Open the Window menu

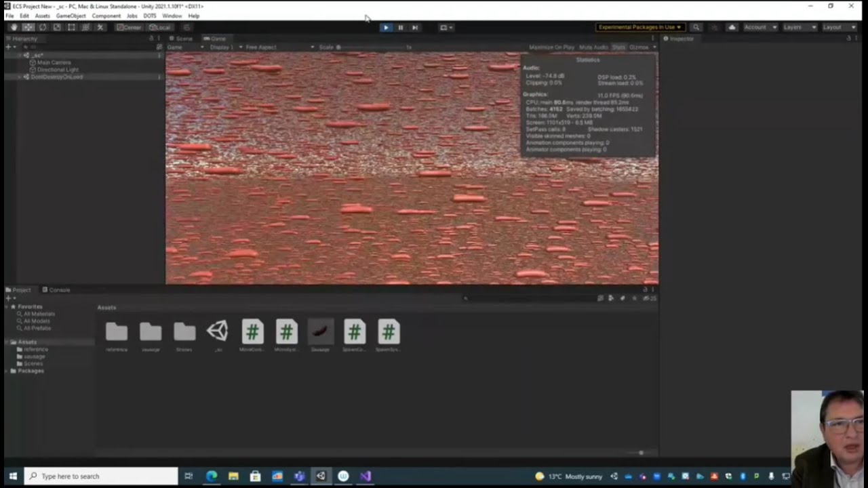(172, 16)
